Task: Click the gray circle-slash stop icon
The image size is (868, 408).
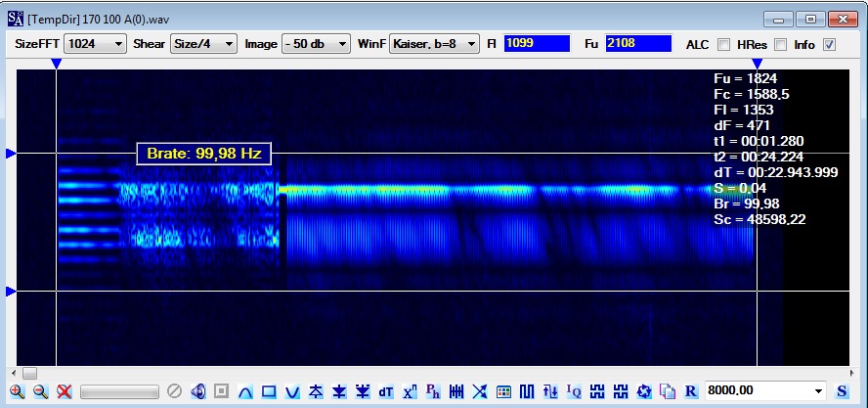Action: click(x=174, y=391)
